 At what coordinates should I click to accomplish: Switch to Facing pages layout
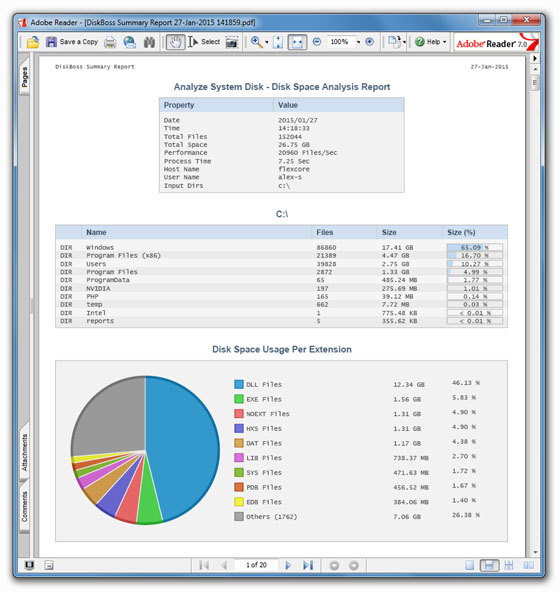(x=529, y=565)
